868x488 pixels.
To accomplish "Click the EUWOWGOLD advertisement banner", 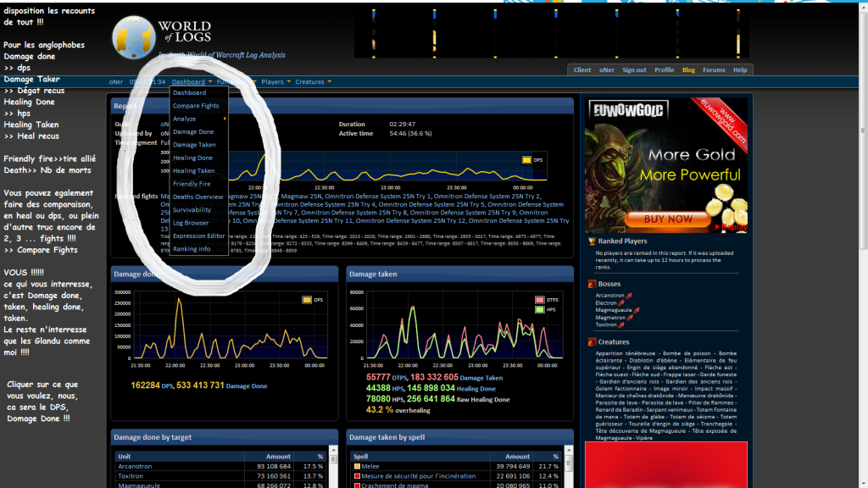I will tap(666, 165).
